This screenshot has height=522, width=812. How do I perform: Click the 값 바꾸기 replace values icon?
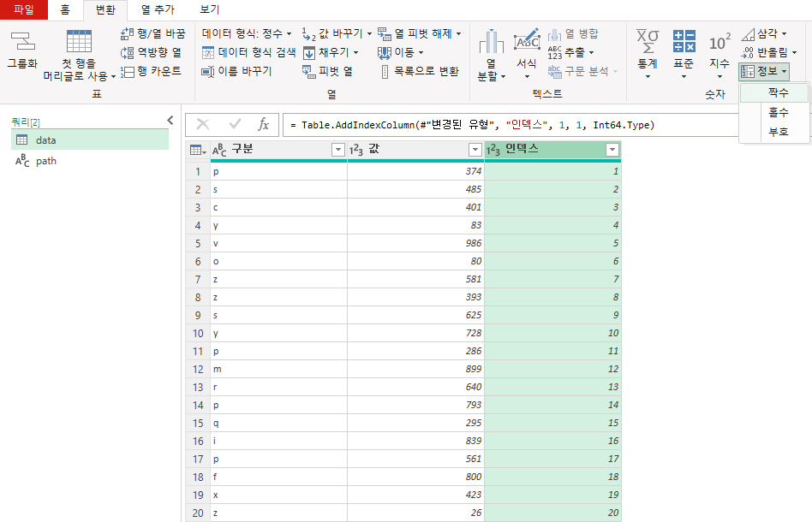click(308, 34)
